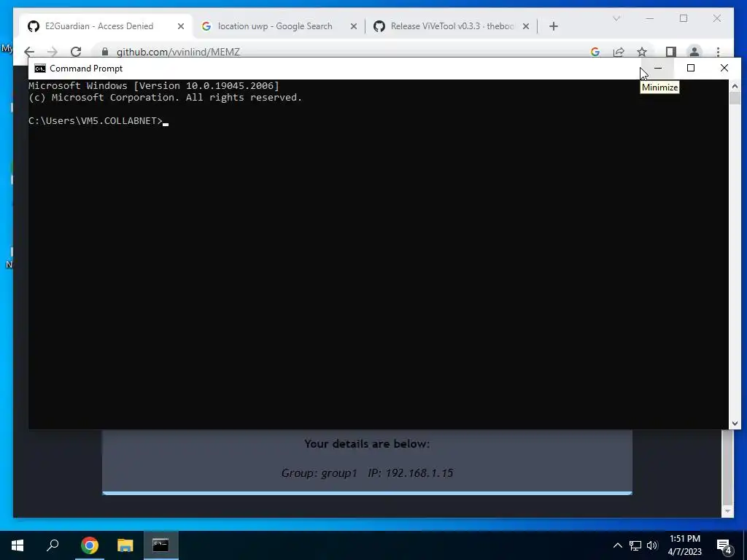Screen dimensions: 747x560
Task: Open Chrome tab search dropdown
Action: [616, 18]
